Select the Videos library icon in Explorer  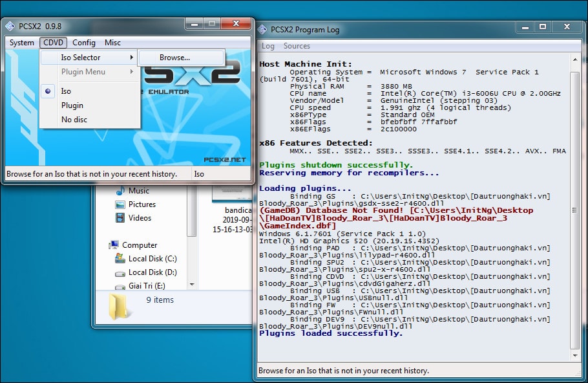120,218
